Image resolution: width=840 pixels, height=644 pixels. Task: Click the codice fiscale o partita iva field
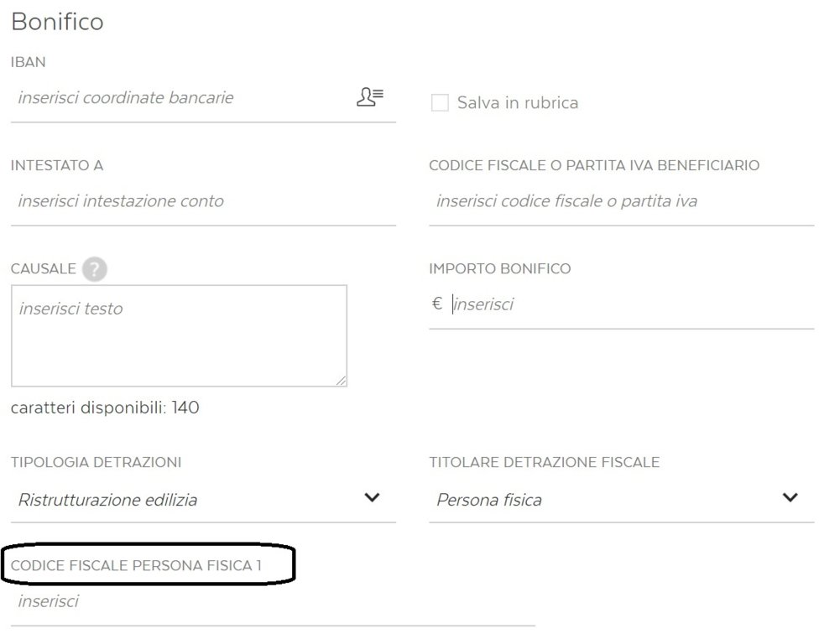[x=622, y=201]
